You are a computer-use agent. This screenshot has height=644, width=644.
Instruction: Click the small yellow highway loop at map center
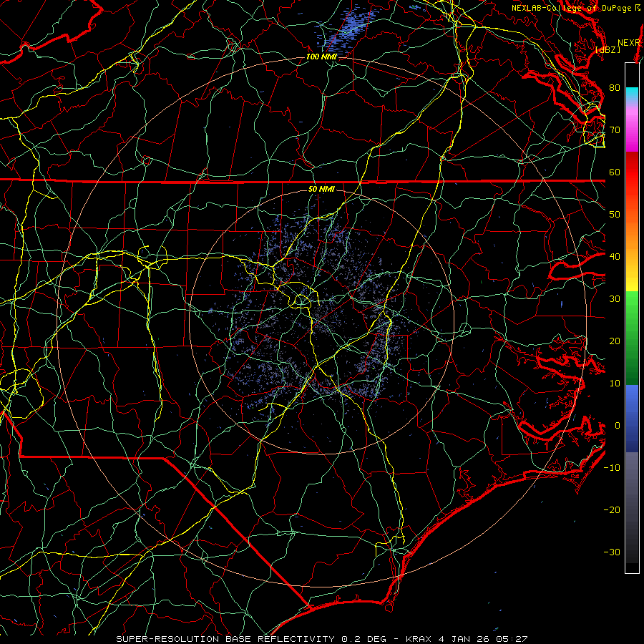pos(301,301)
